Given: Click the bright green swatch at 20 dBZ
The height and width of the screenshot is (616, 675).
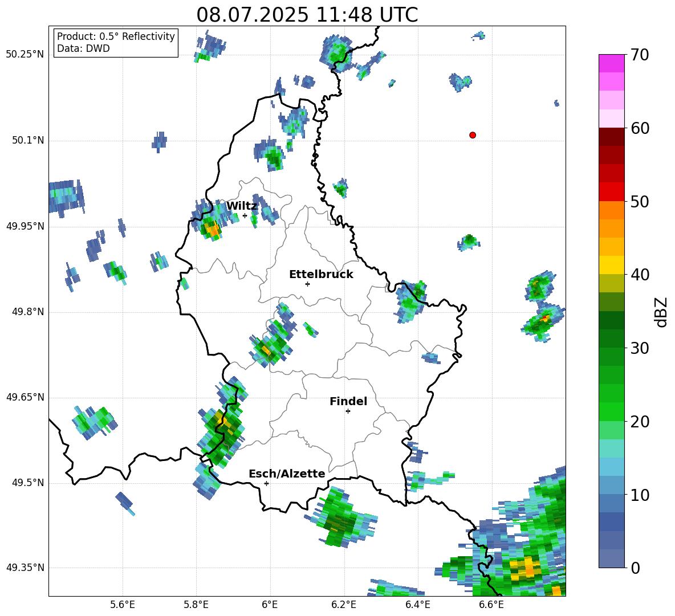Looking at the screenshot, I should coord(611,411).
